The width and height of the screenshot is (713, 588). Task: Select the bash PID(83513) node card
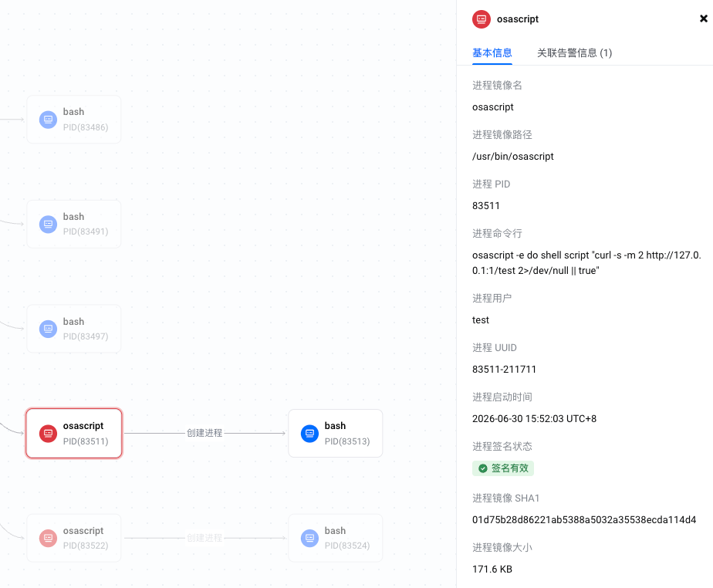[336, 434]
